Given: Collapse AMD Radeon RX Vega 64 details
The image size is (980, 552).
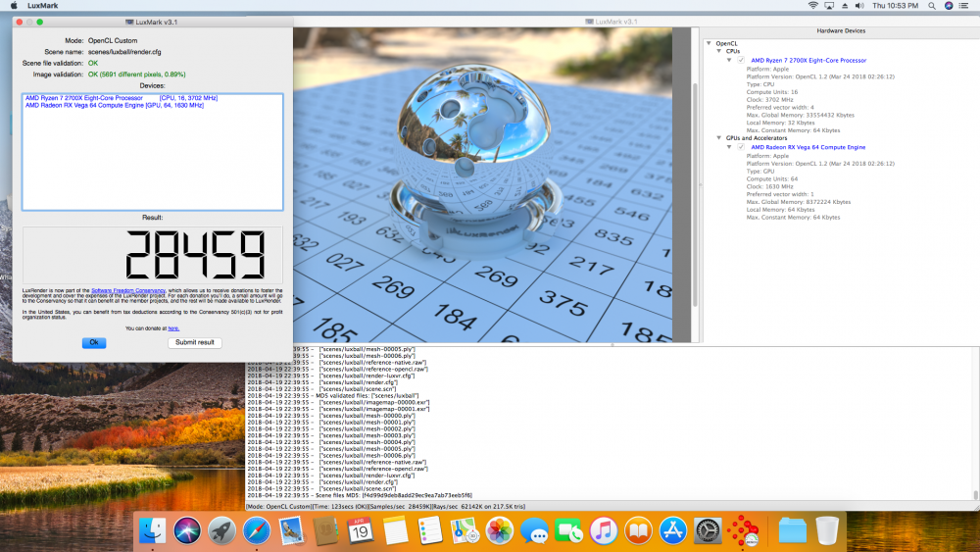Looking at the screenshot, I should pos(729,147).
